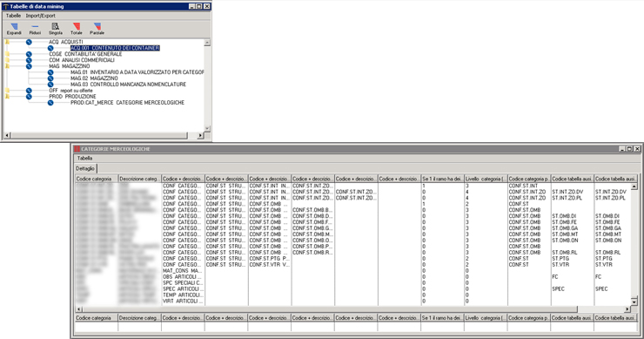Click the Livello categoria column header
644x339 pixels.
pyautogui.click(x=486, y=179)
